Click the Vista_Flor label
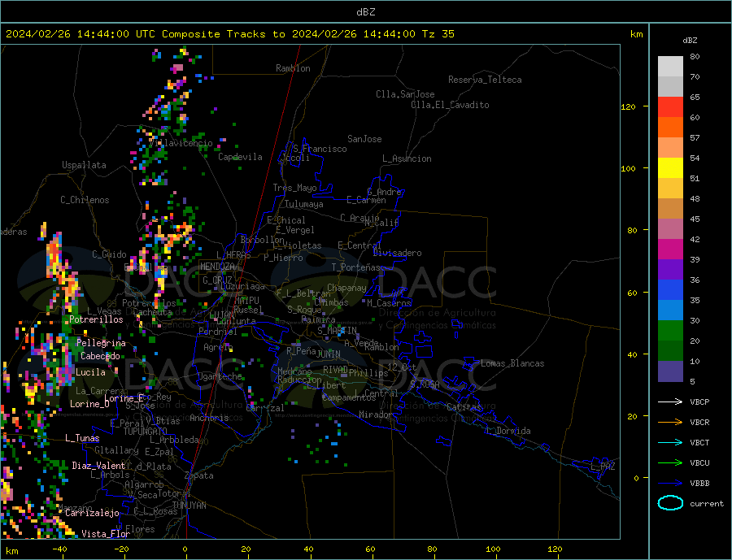Image resolution: width=732 pixels, height=560 pixels. [x=106, y=534]
